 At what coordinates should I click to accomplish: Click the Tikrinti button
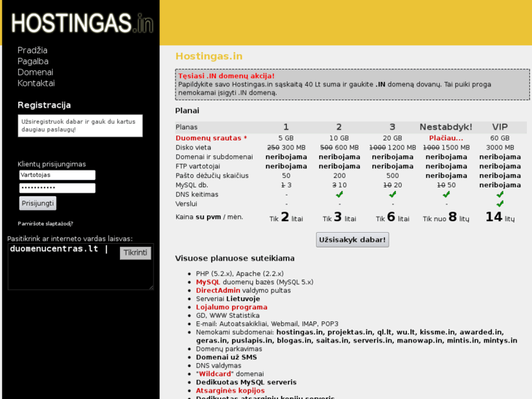tap(135, 253)
